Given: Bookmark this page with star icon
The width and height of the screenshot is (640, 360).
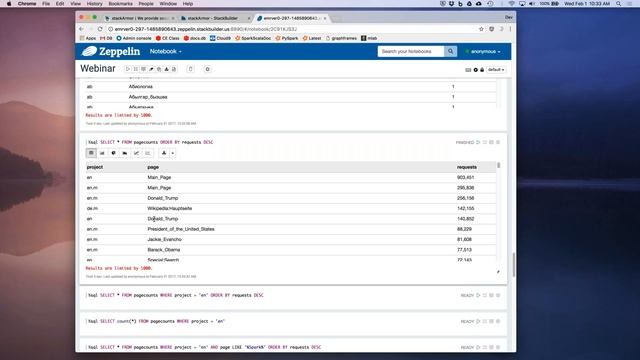Looking at the screenshot, I should coord(481,29).
